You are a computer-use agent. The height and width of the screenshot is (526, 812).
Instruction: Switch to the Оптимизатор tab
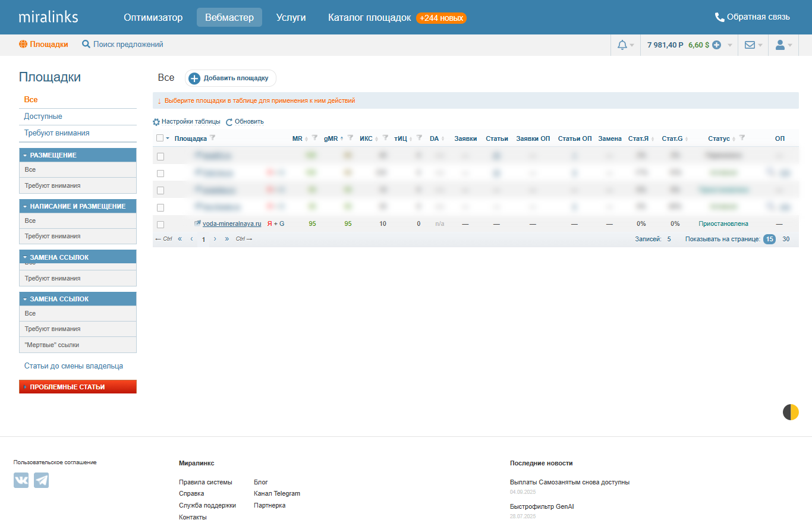153,17
